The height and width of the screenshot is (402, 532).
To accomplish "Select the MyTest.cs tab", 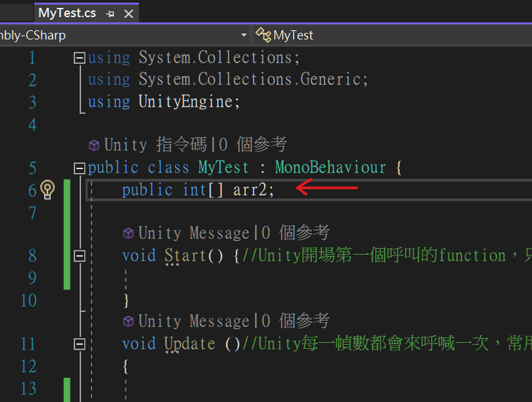I will pos(66,13).
